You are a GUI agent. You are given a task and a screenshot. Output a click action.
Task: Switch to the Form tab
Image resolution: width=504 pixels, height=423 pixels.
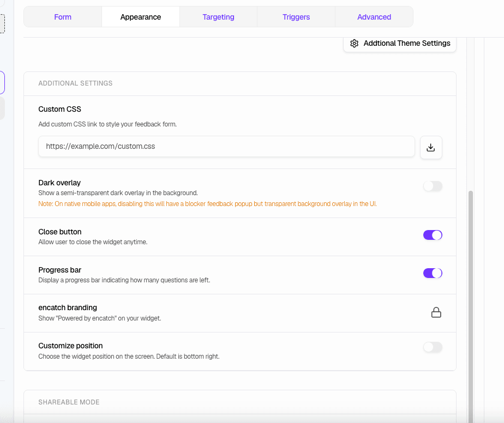point(62,16)
